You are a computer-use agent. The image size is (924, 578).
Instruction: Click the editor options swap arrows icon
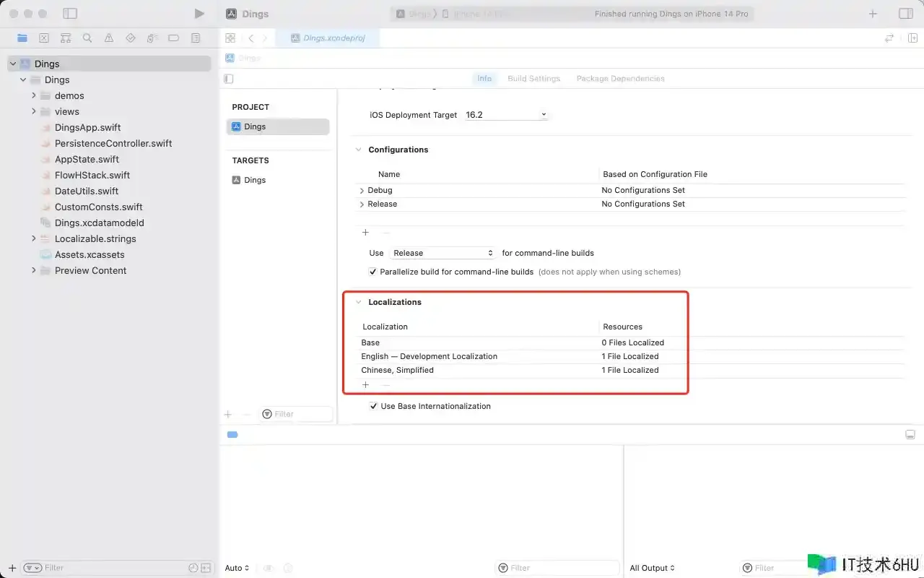click(889, 38)
